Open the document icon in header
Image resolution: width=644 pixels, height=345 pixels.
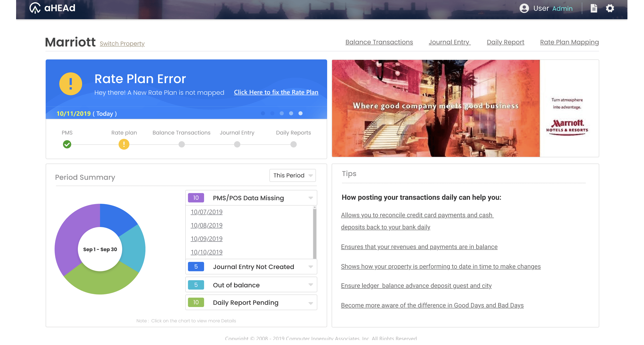pyautogui.click(x=594, y=8)
